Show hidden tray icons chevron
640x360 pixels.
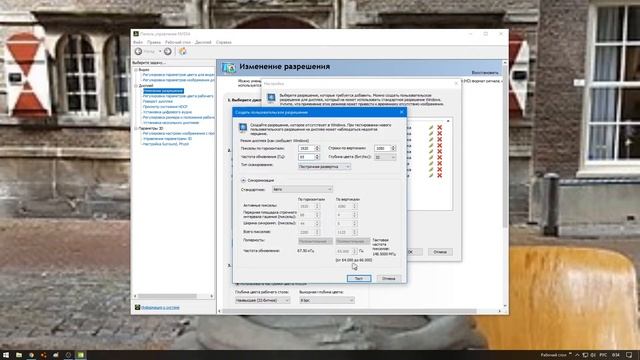pyautogui.click(x=577, y=355)
